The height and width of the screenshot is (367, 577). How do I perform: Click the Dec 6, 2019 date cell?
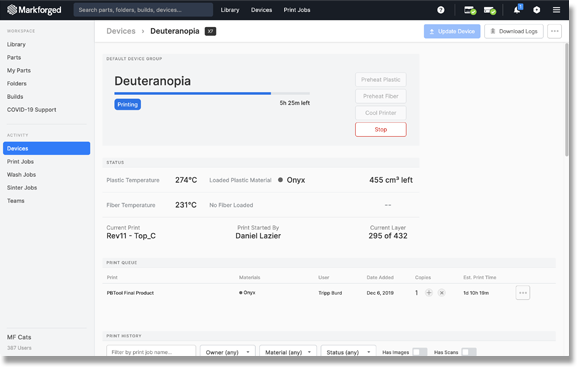[380, 293]
